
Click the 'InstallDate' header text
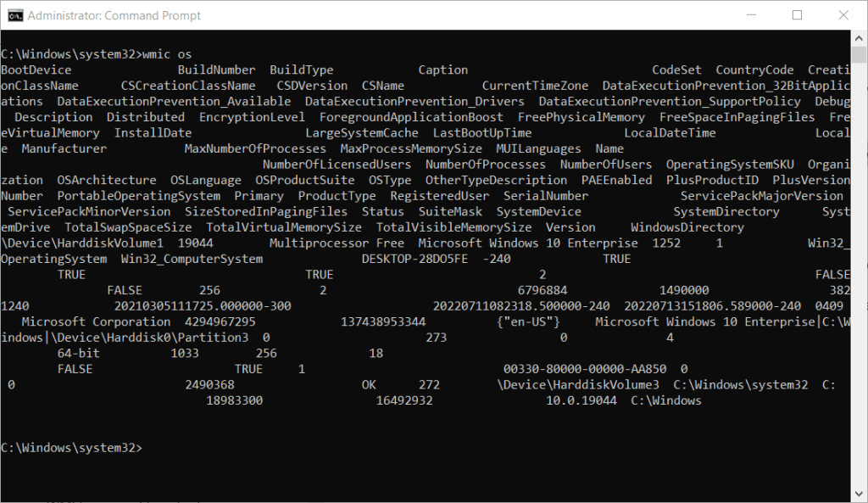[x=153, y=133]
